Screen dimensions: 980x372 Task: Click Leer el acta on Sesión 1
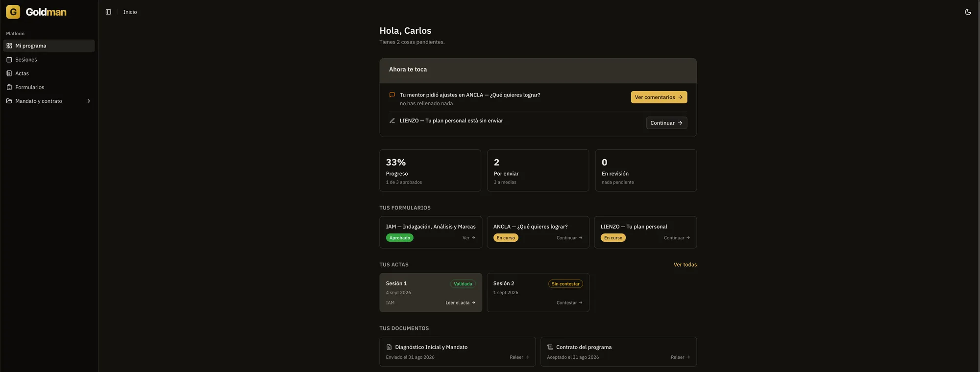pyautogui.click(x=461, y=303)
